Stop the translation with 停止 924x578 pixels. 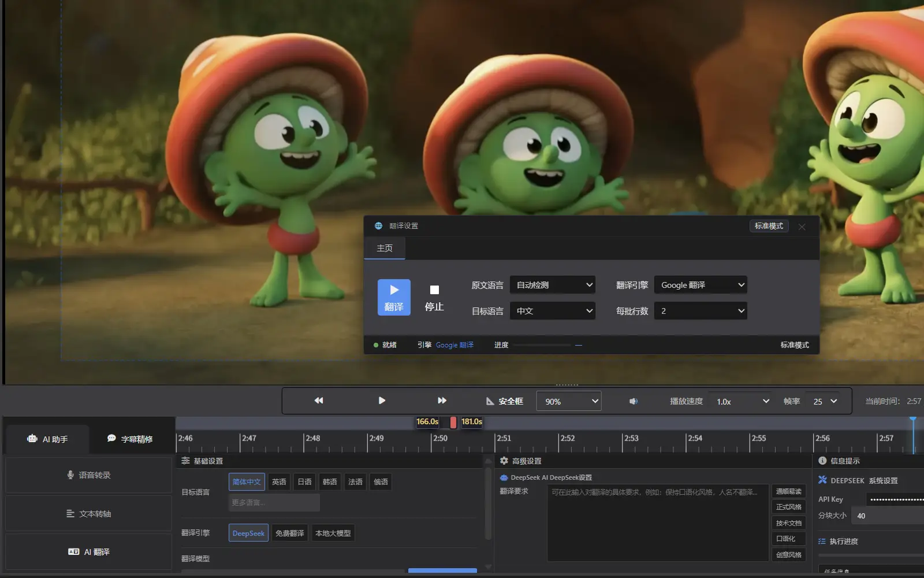point(434,297)
